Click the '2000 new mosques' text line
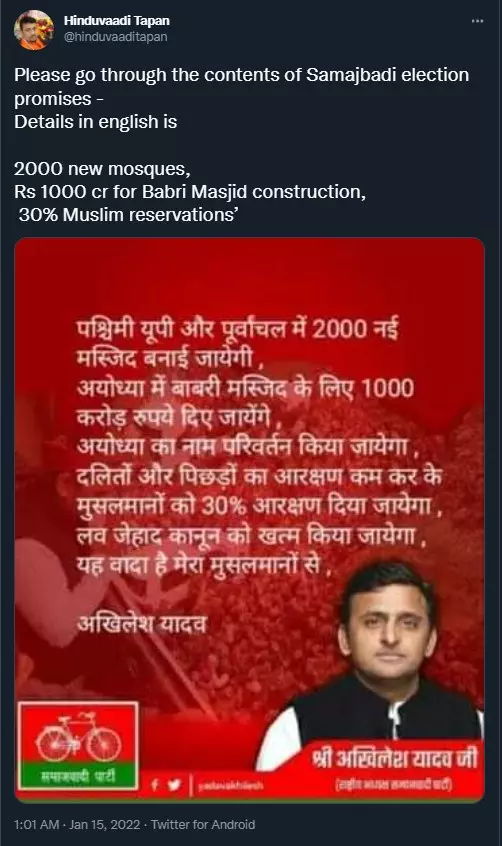 click(x=102, y=169)
